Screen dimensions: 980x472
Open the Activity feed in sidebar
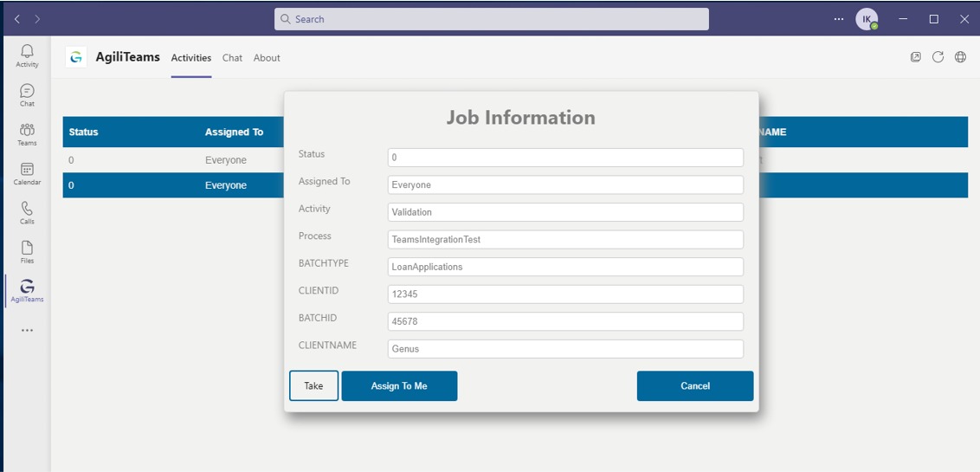27,55
